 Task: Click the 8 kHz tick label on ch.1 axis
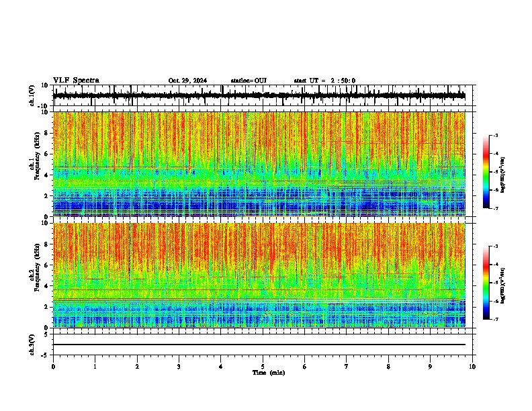tap(46, 133)
